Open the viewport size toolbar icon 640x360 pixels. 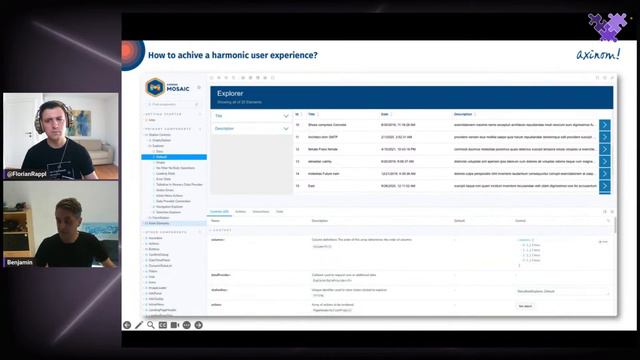[258, 78]
